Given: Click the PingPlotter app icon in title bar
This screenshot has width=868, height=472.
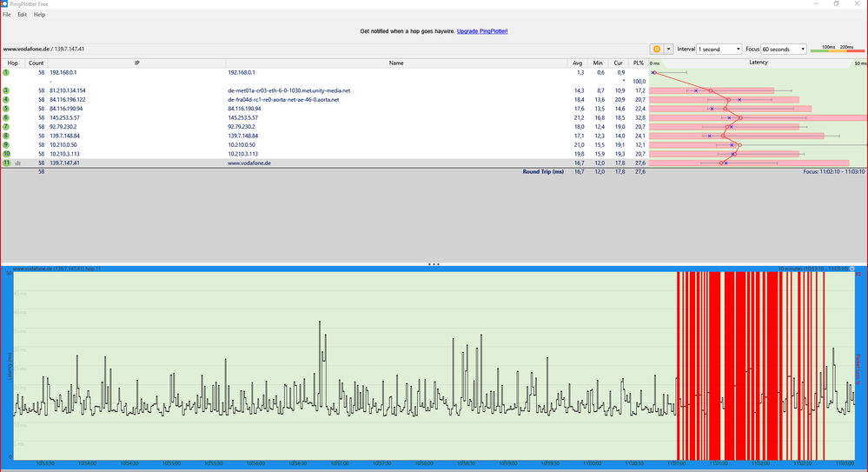Looking at the screenshot, I should click(x=5, y=4).
